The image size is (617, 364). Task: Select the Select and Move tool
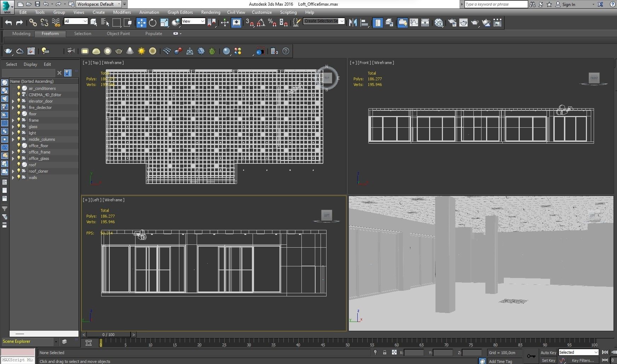[141, 23]
